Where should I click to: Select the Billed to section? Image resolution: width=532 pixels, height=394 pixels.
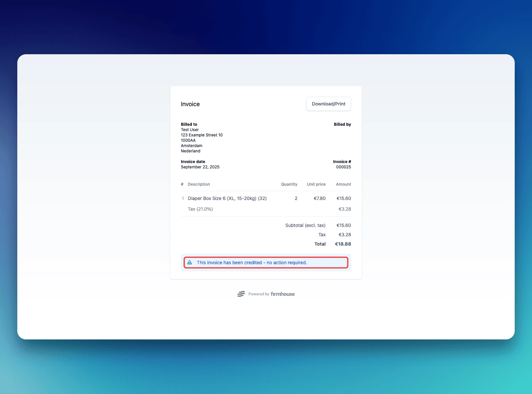(189, 124)
